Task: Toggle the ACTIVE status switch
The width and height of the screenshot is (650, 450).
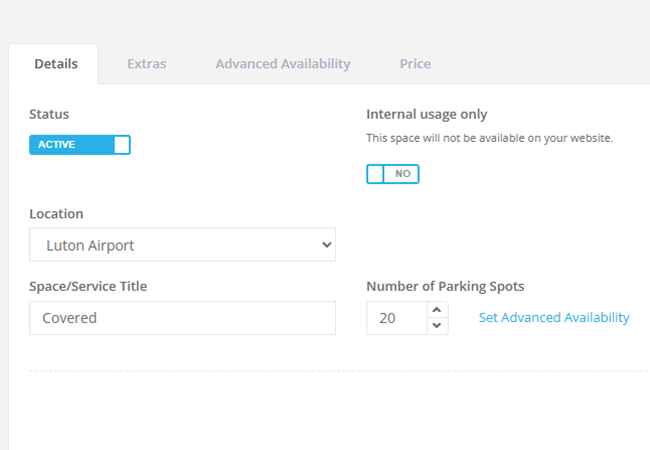Action: [80, 145]
